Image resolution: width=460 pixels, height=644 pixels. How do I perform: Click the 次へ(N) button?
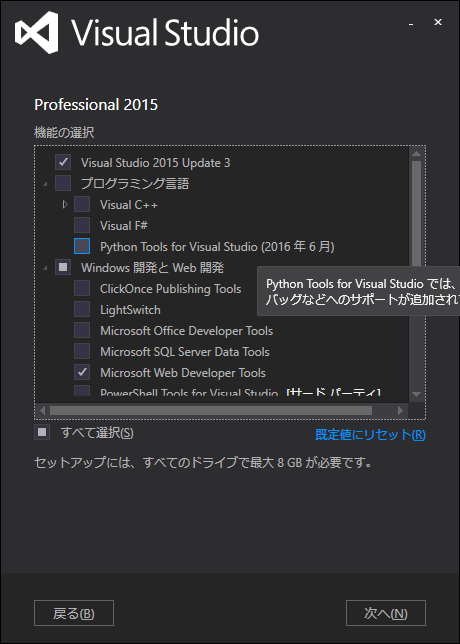386,614
